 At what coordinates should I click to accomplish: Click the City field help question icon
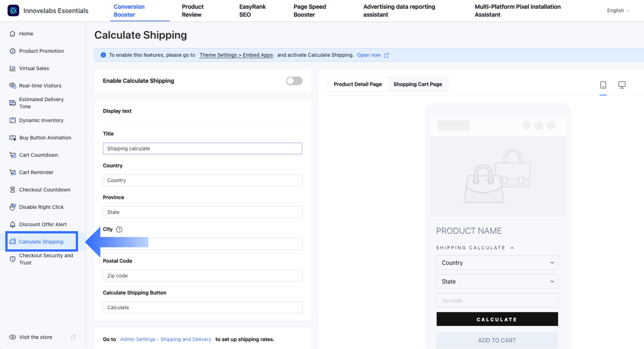pyautogui.click(x=119, y=229)
